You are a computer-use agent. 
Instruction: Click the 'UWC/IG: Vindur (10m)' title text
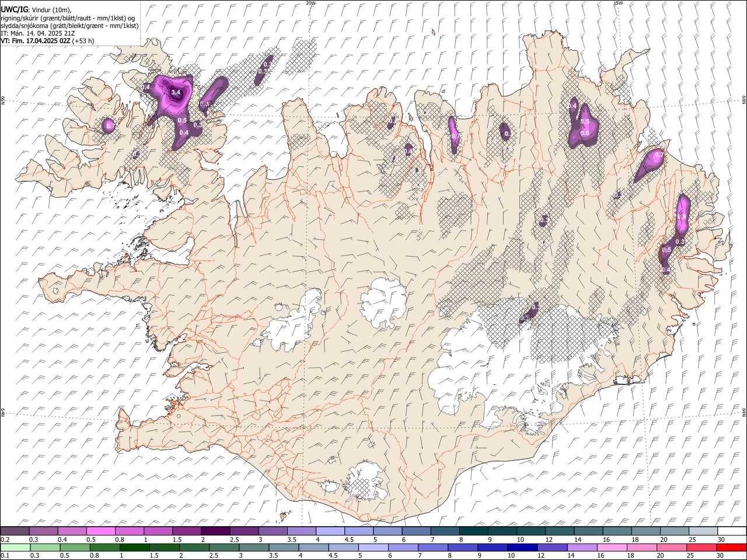(x=36, y=10)
